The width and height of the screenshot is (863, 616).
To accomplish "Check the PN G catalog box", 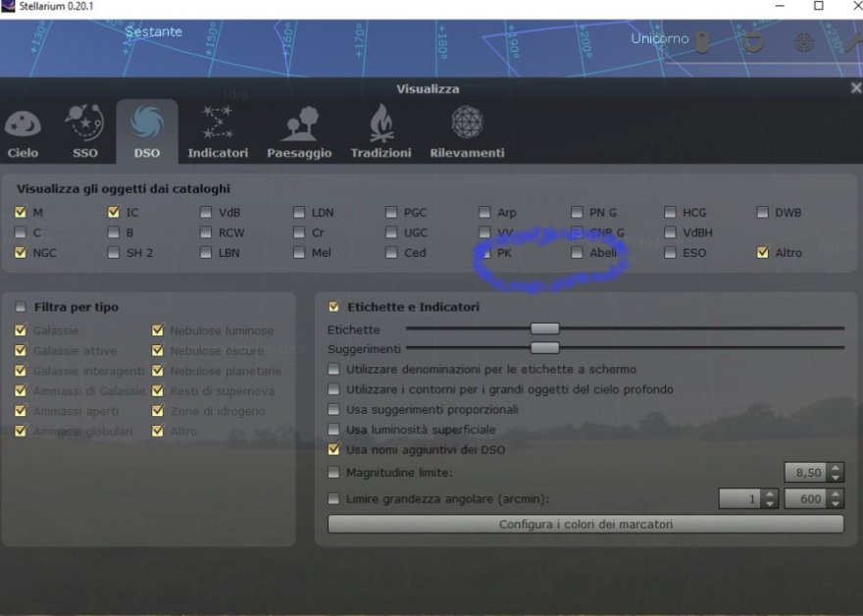I will [x=577, y=212].
